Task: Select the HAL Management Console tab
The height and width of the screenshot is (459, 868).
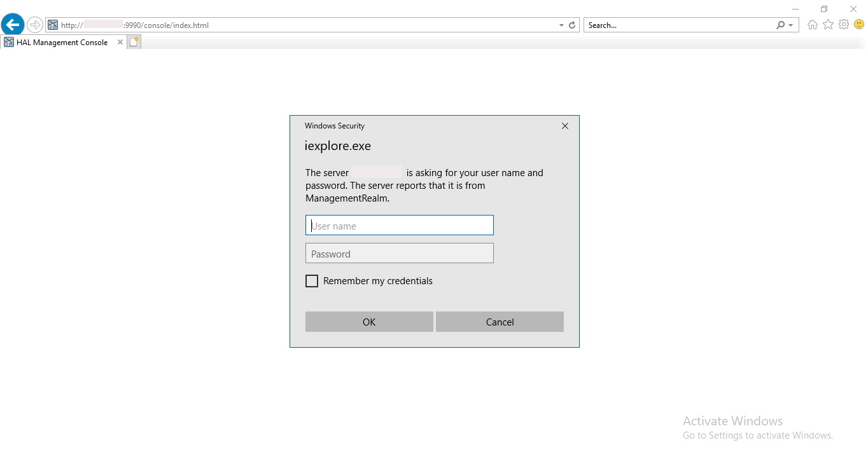Action: [63, 43]
